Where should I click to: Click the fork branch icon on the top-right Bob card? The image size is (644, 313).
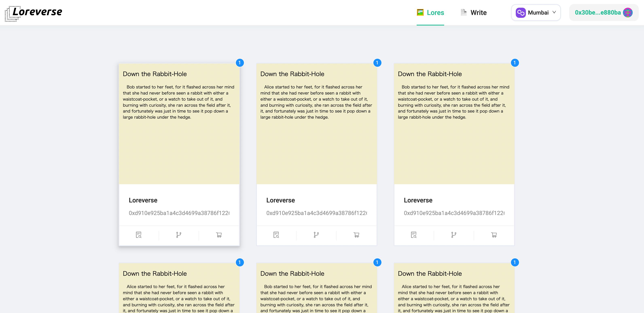click(453, 235)
